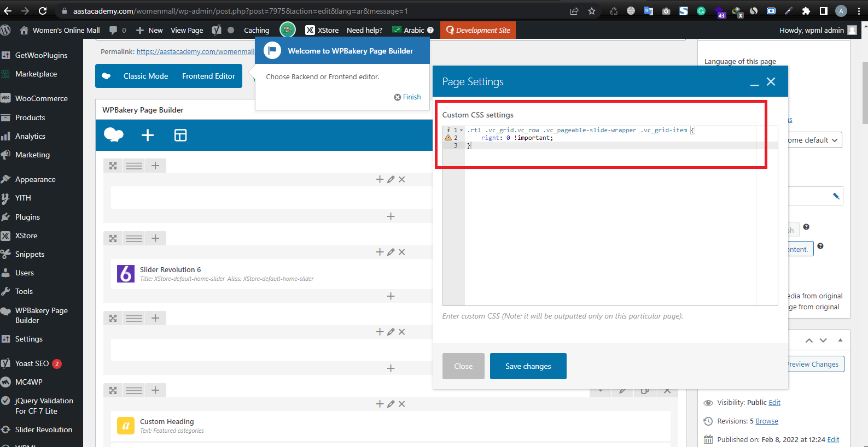Click the WPBakery add element plus icon
The image size is (868, 447).
pyautogui.click(x=148, y=135)
